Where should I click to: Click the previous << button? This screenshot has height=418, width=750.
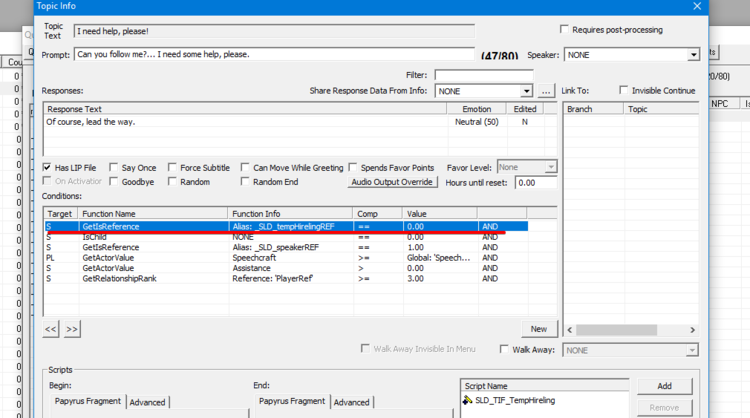click(51, 329)
